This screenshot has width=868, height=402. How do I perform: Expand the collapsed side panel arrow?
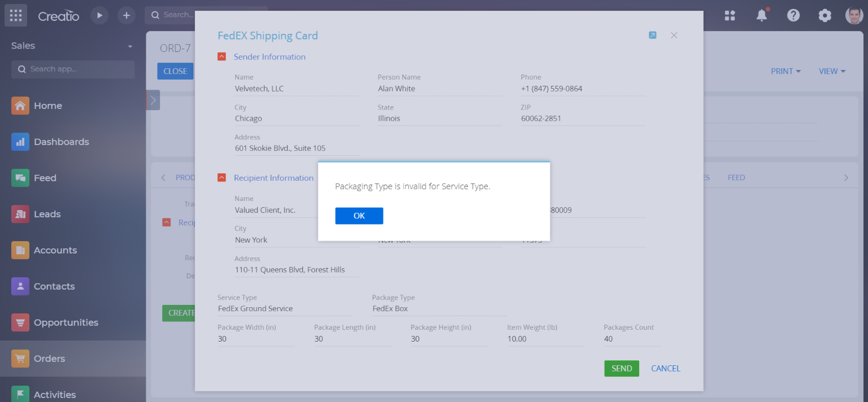tap(153, 100)
